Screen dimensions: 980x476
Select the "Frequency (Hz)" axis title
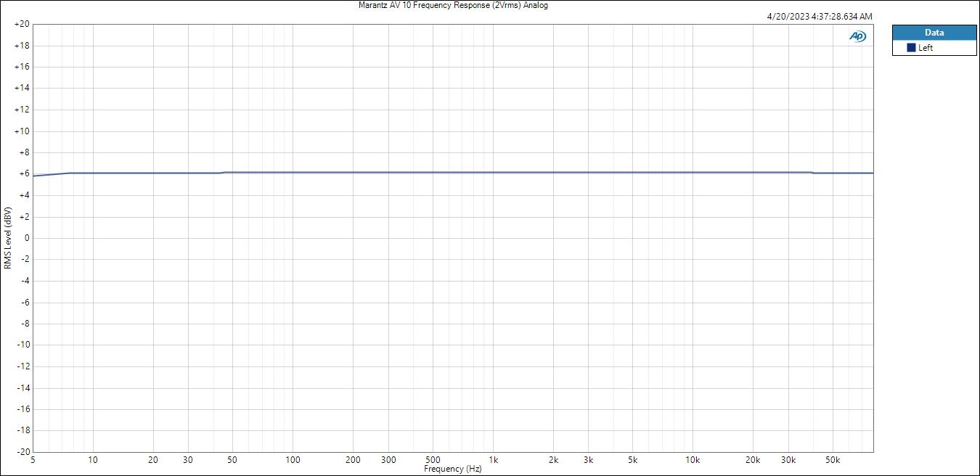pos(453,469)
